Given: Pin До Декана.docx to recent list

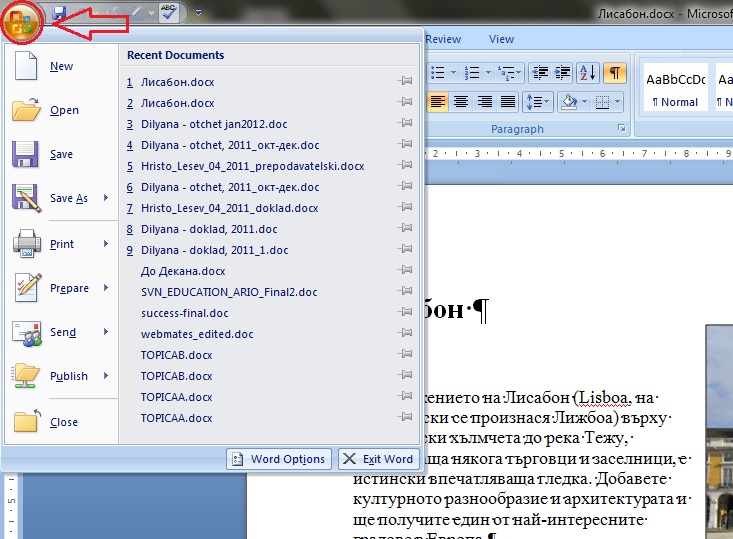Looking at the screenshot, I should pyautogui.click(x=405, y=270).
